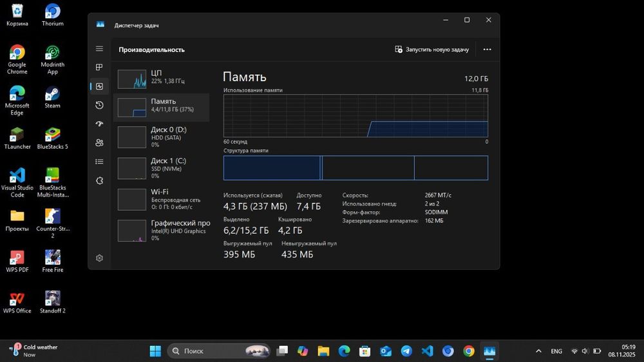Open Cold weather widget on taskbar
This screenshot has height=362, width=644.
(33, 350)
